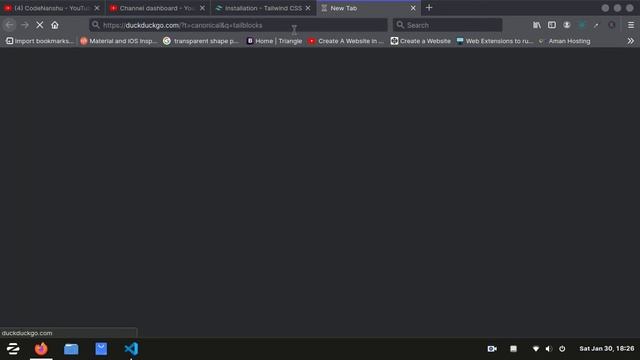Focus the Search box in the toolbar
640x360 pixels.
coord(448,25)
